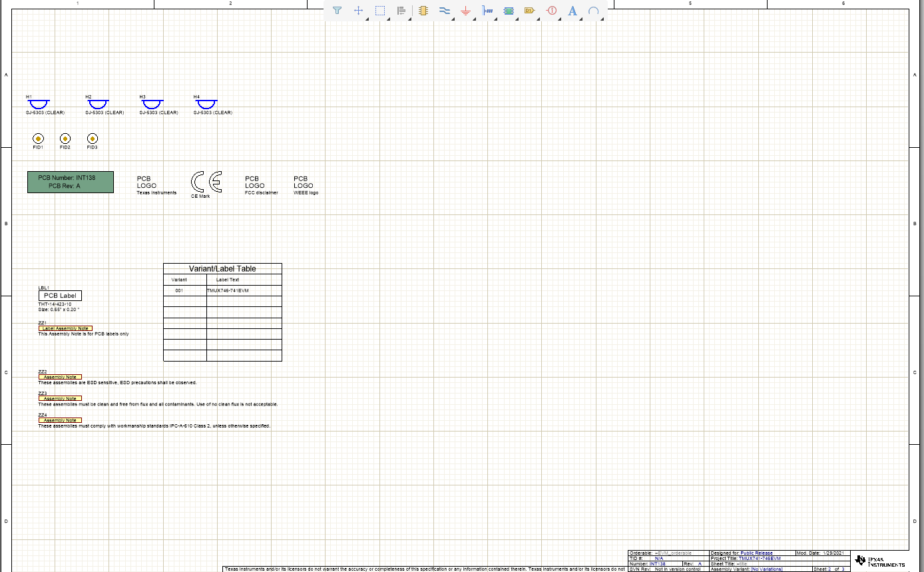Activate the Move objects tool
Image resolution: width=924 pixels, height=572 pixels.
[359, 11]
